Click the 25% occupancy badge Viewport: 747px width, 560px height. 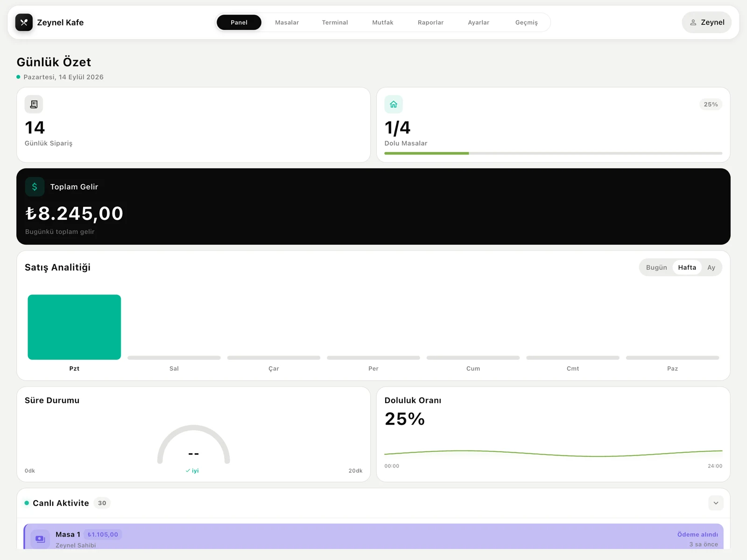click(711, 105)
